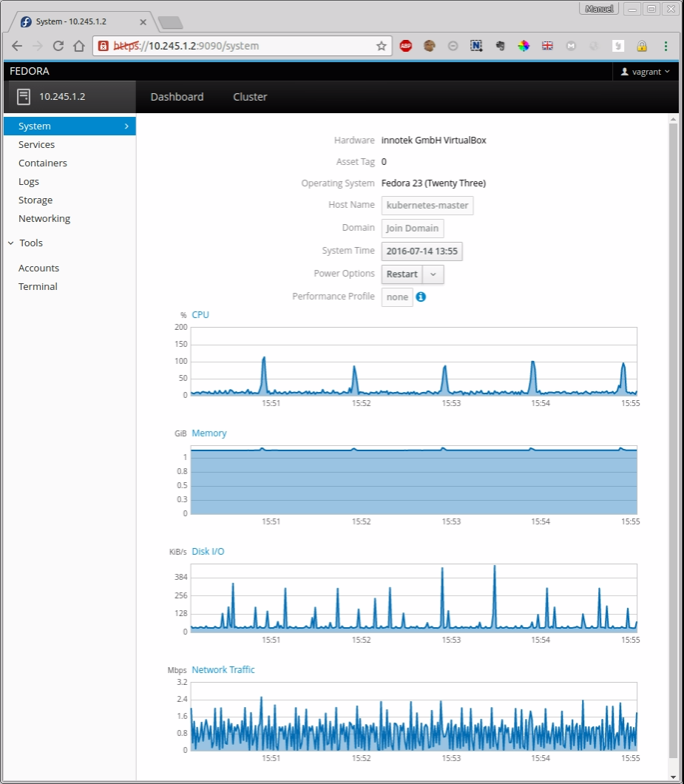Open the Disk I/O graph link

point(208,552)
